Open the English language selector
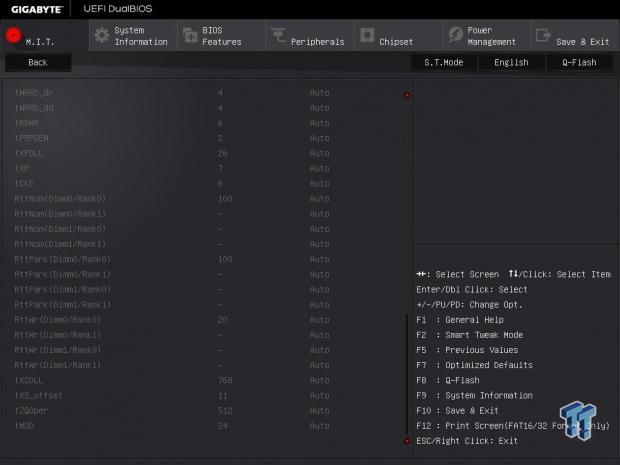 (511, 62)
